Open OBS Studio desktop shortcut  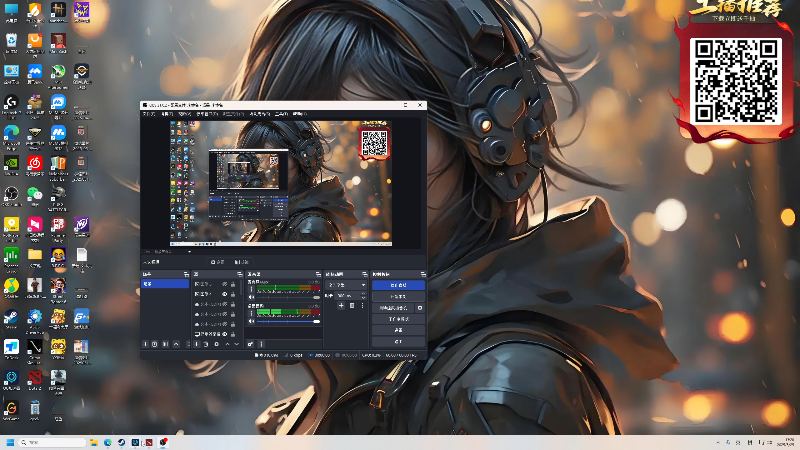pos(11,194)
